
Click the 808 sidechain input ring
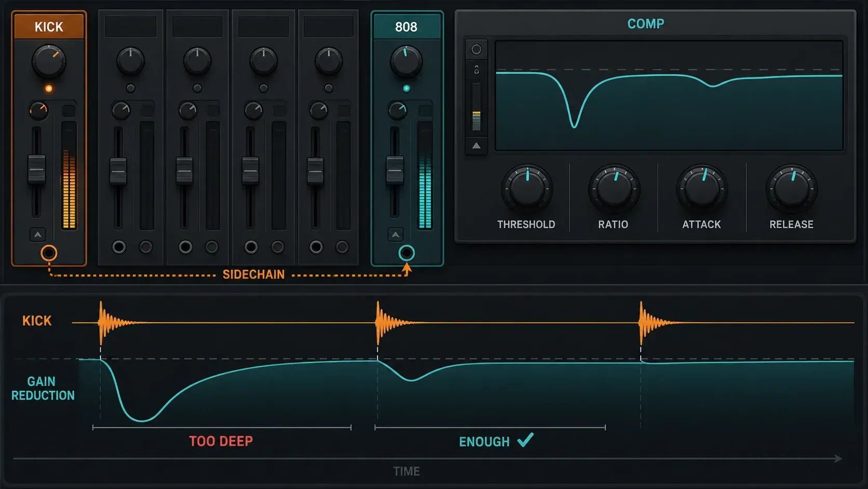coord(406,253)
